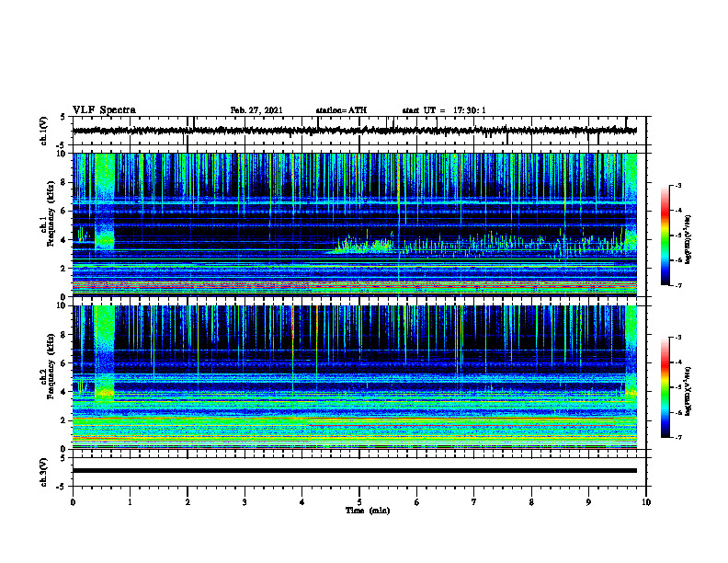Click time axis tick label "1"

130,502
